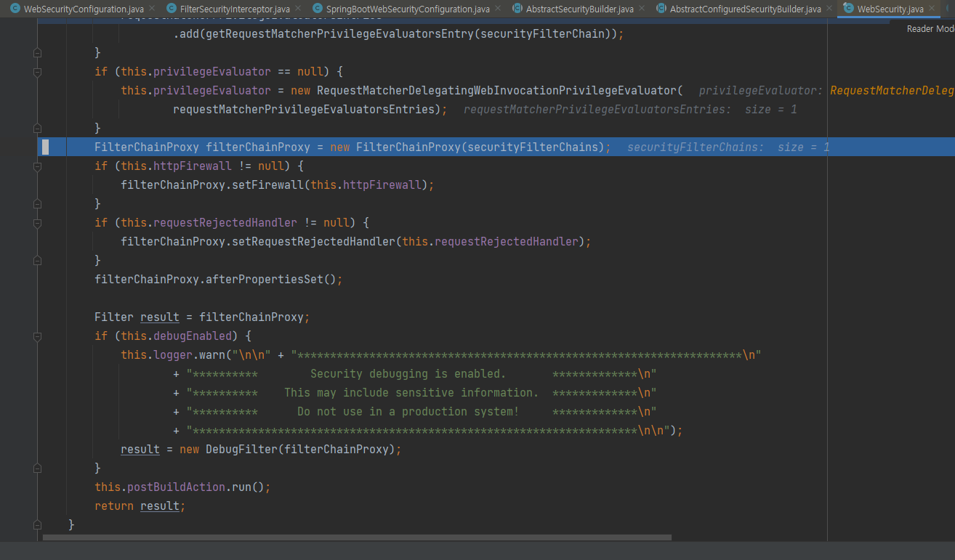
Task: Collapse the 'if (this.debugEnabled)' block
Action: tap(37, 336)
